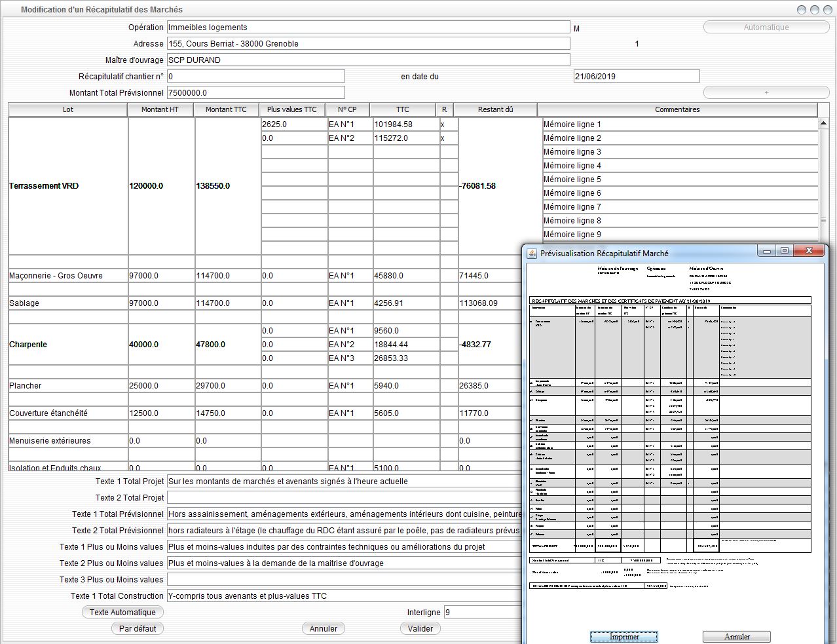837x644 pixels.
Task: Click the Java icon in the Prévisualisation title bar
Action: tap(531, 253)
